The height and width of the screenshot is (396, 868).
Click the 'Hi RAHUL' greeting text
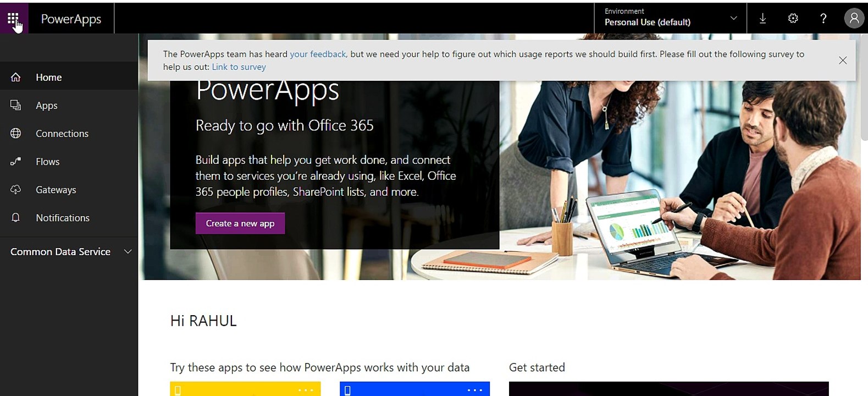203,321
